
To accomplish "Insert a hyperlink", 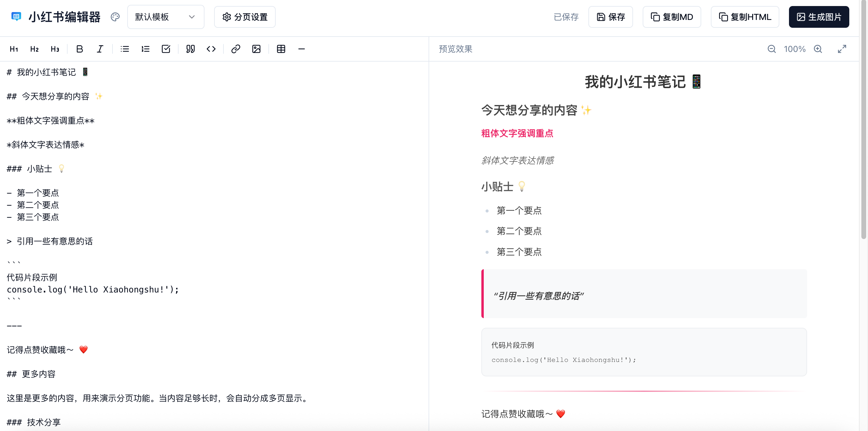I will 236,49.
